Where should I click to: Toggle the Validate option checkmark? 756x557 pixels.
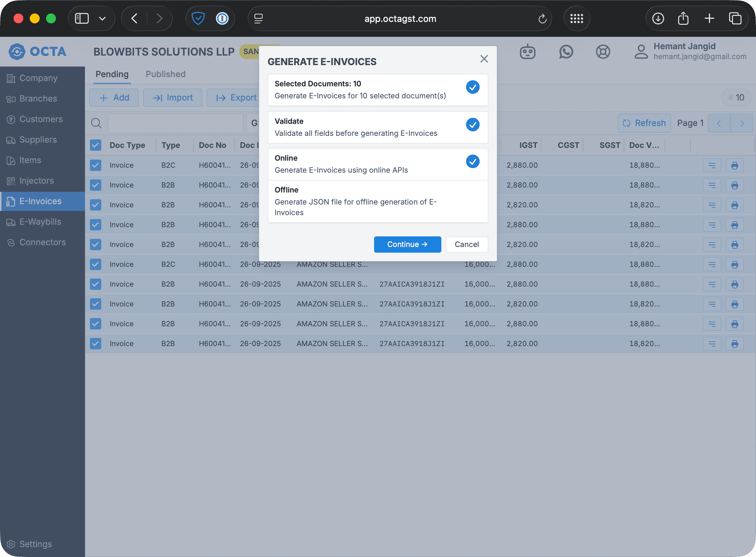[x=472, y=125]
